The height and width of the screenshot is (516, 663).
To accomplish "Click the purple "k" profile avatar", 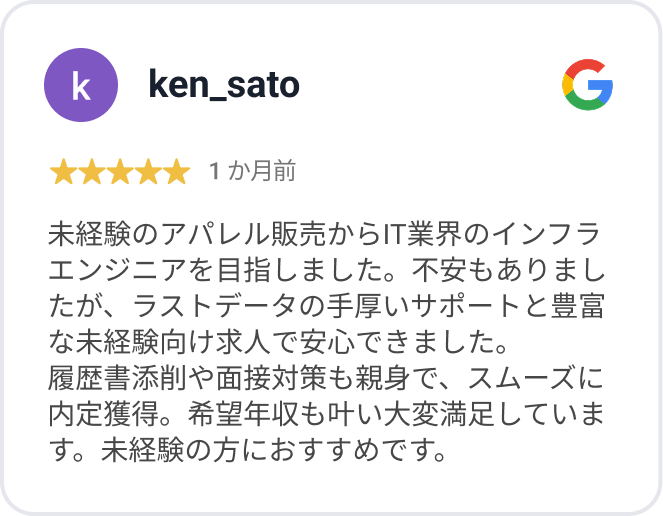I will pos(81,85).
